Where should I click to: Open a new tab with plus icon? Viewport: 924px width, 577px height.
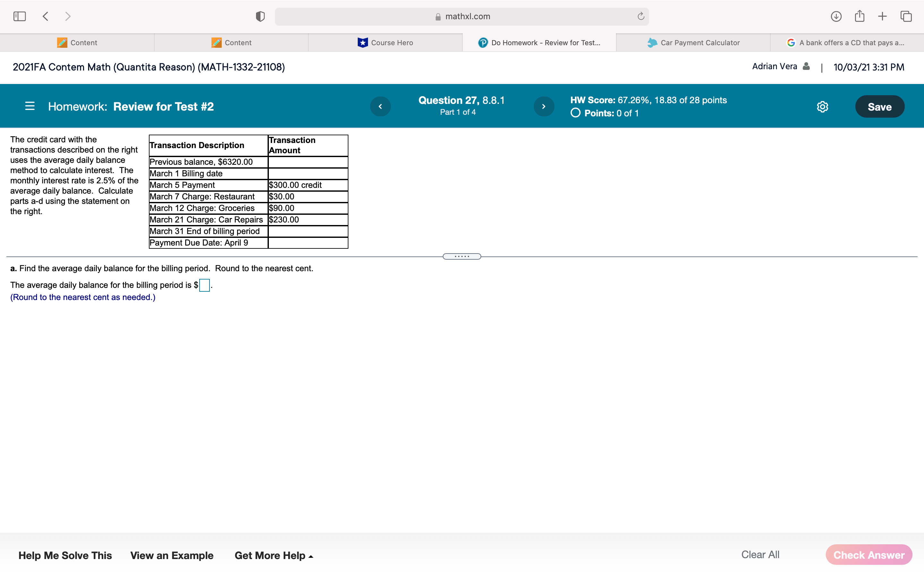(882, 16)
